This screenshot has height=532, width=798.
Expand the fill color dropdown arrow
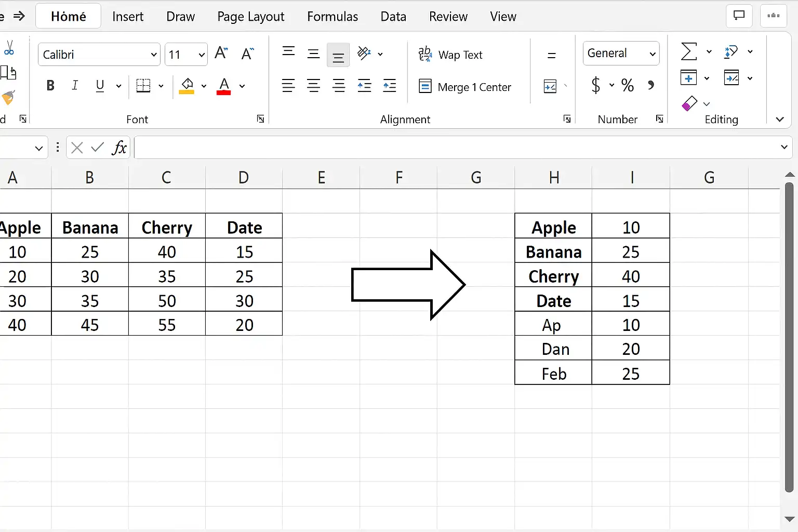coord(204,86)
